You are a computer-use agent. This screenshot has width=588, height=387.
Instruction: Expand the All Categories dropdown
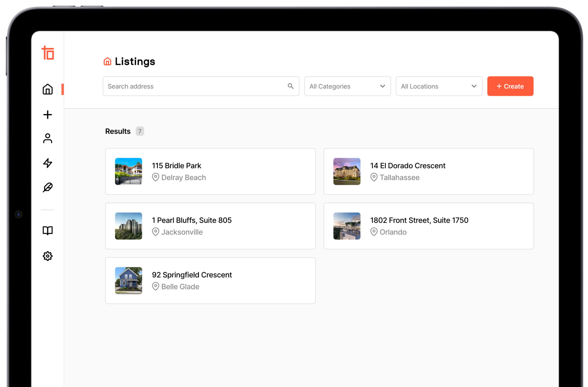[x=347, y=86]
